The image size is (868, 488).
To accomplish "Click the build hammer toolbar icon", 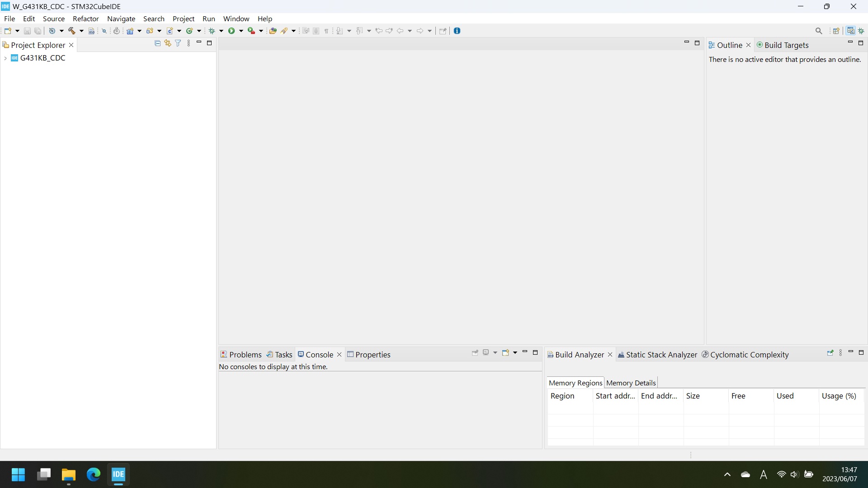I will point(72,30).
